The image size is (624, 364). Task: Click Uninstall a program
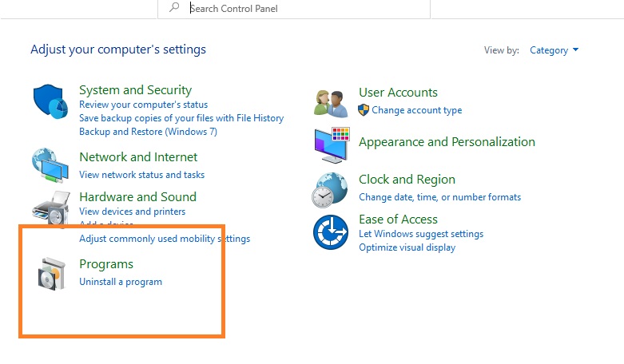click(121, 282)
